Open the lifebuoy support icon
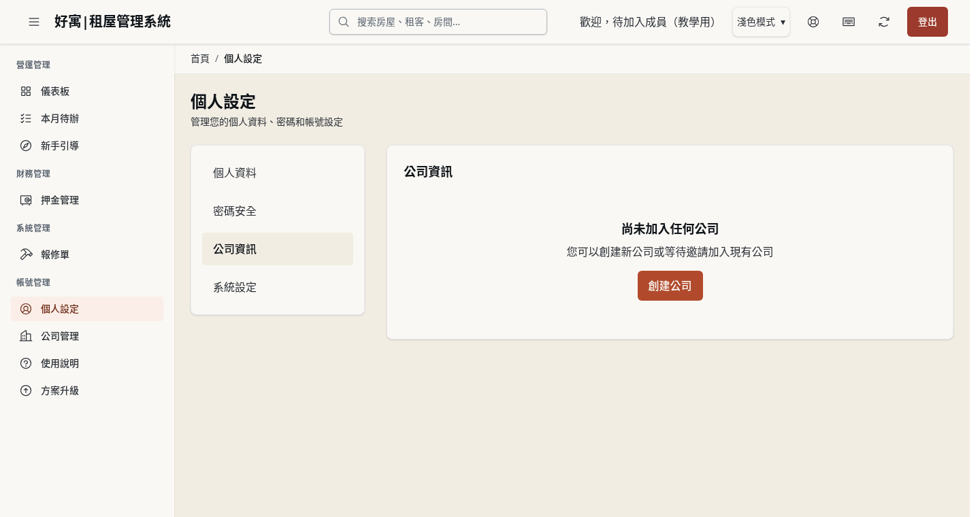This screenshot has width=980, height=517. (813, 22)
